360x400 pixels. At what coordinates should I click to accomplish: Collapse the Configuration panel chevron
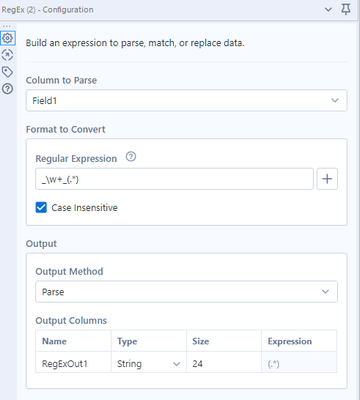328,10
